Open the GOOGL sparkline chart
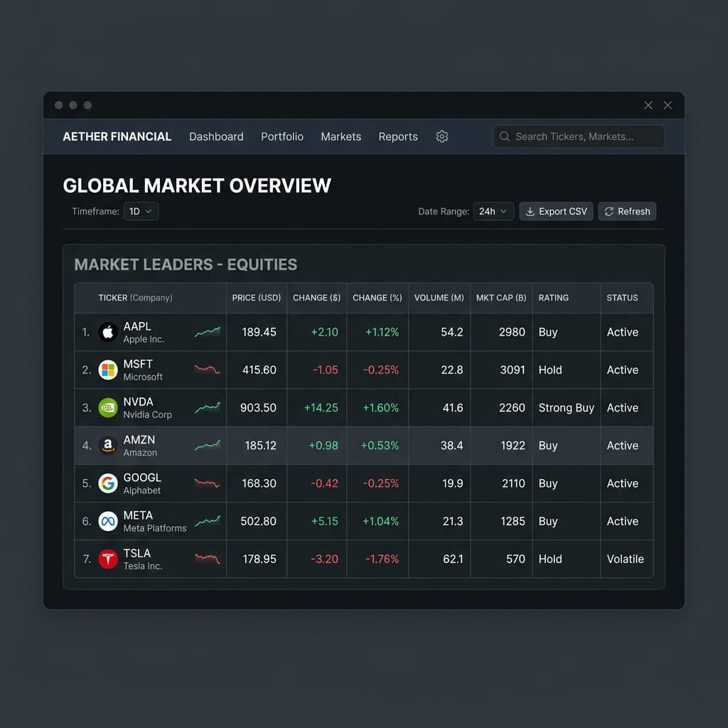 (x=208, y=483)
